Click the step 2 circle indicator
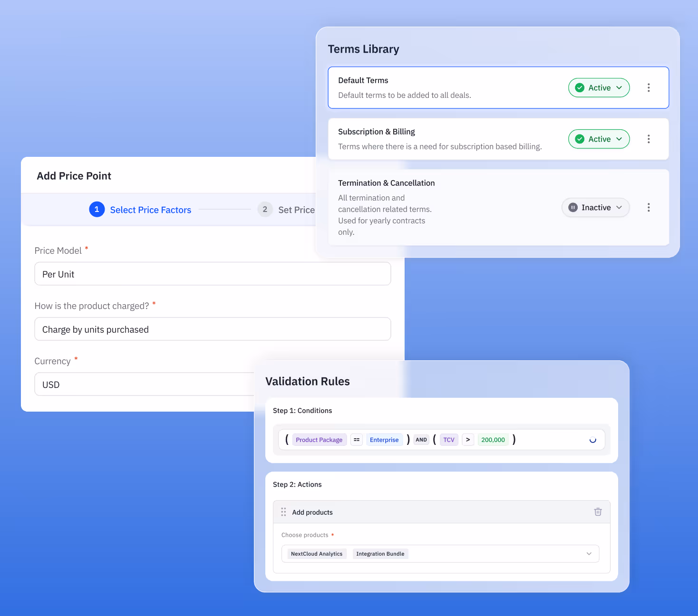The image size is (698, 616). click(x=265, y=209)
